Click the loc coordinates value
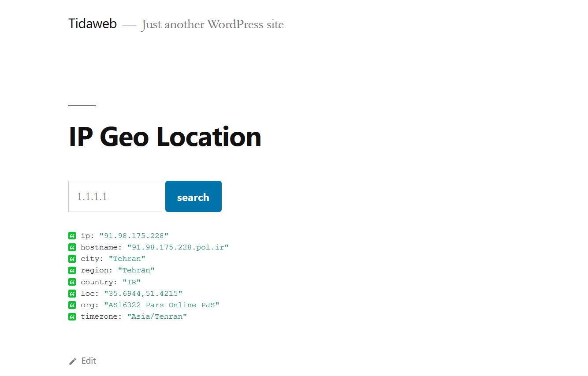The height and width of the screenshot is (376, 588). coord(143,293)
